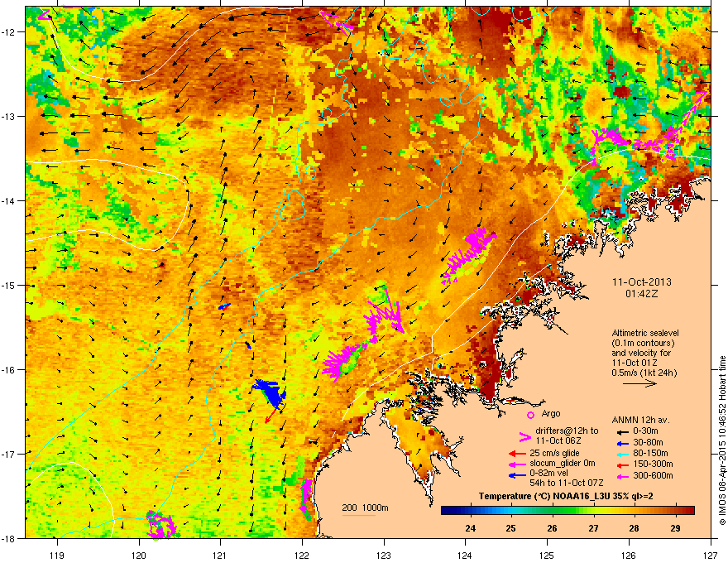Click the '300-600m' depth label
728x563 pixels.
tap(653, 476)
